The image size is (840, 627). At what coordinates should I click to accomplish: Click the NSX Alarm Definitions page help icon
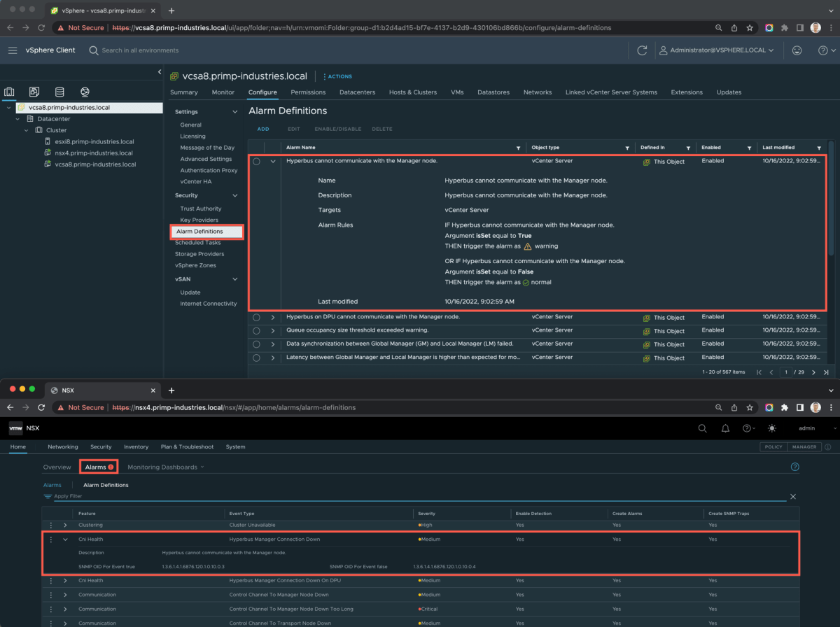pos(794,467)
